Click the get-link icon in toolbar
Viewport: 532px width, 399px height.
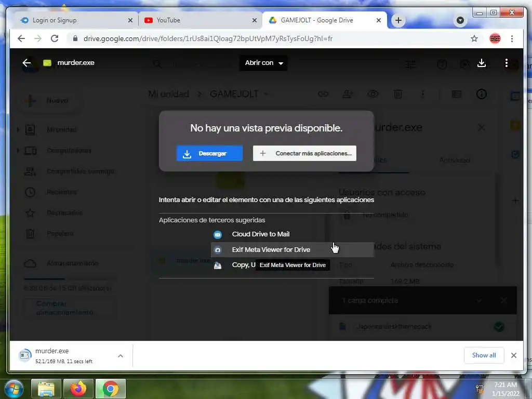(323, 94)
